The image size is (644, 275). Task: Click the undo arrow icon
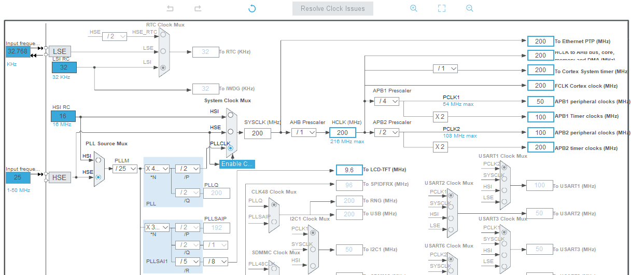click(171, 8)
